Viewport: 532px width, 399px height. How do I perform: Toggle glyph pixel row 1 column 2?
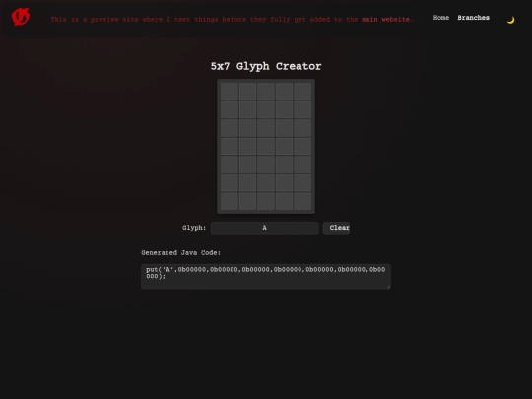(x=247, y=92)
